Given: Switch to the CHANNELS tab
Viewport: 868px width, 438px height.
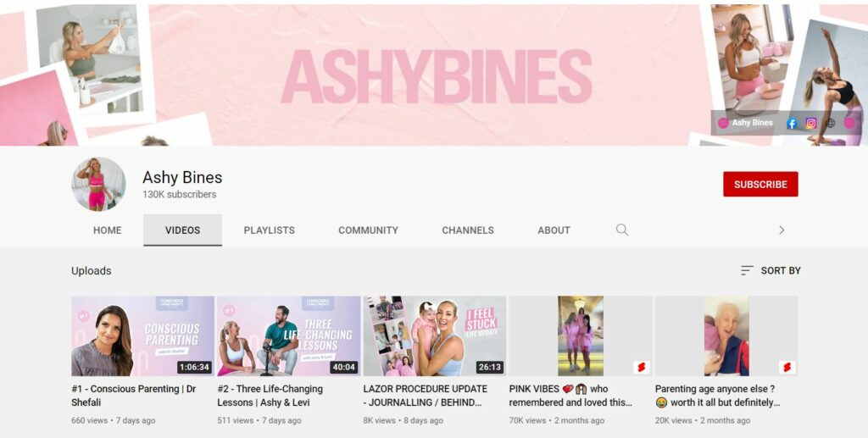Looking at the screenshot, I should click(x=468, y=230).
